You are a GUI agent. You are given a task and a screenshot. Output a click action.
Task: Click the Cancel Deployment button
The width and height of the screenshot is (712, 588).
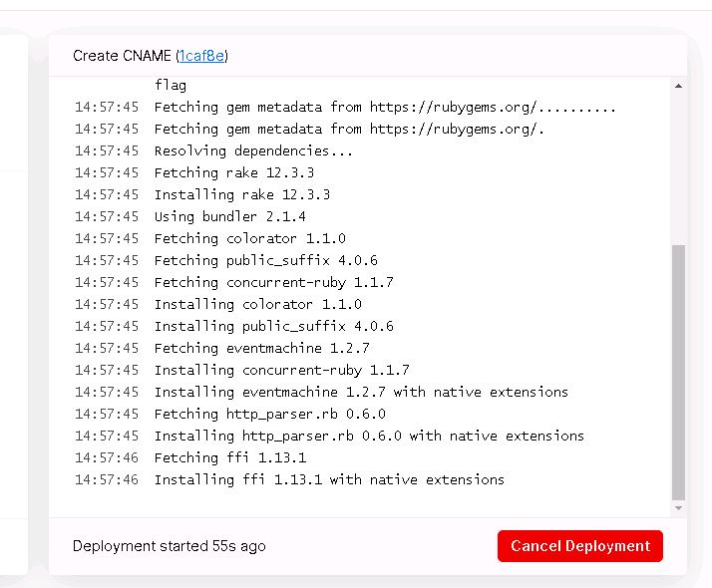[579, 546]
